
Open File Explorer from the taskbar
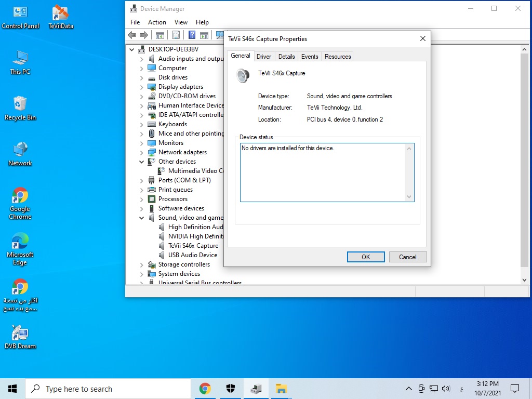282,389
